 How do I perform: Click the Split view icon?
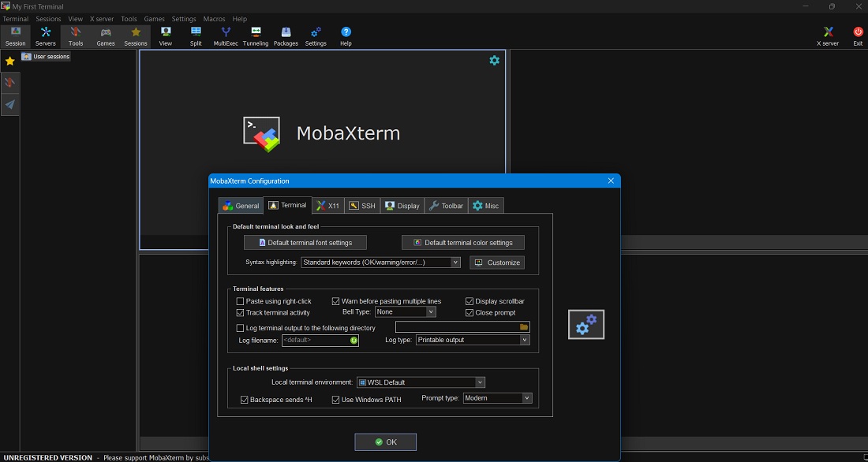(x=196, y=35)
